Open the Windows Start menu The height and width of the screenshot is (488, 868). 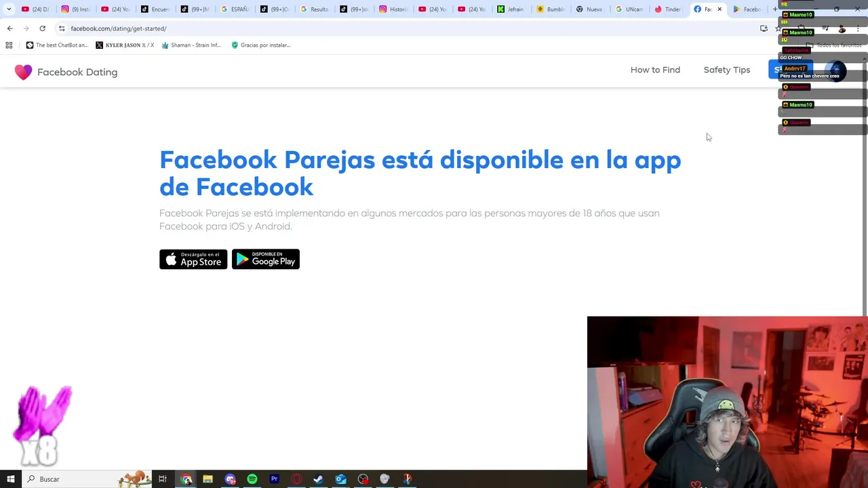10,479
